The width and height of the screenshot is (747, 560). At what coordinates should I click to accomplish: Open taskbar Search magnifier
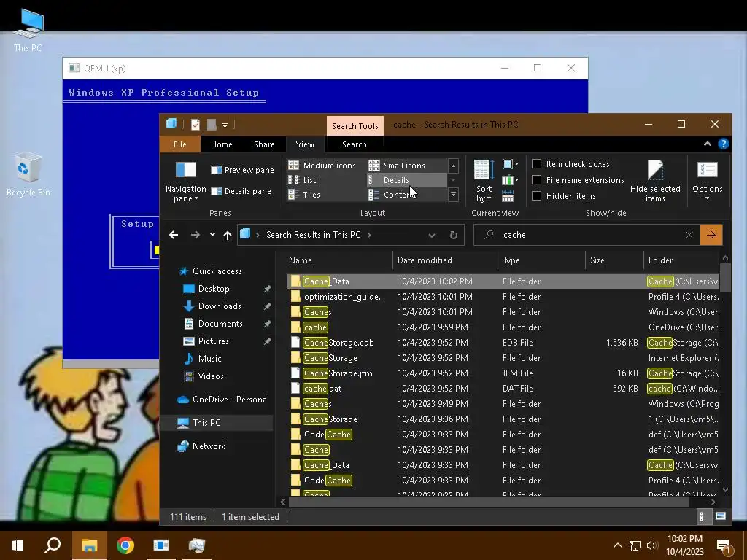53,545
